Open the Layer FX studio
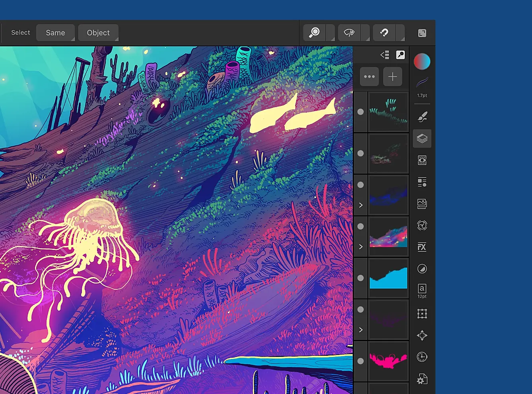532x394 pixels. (422, 247)
